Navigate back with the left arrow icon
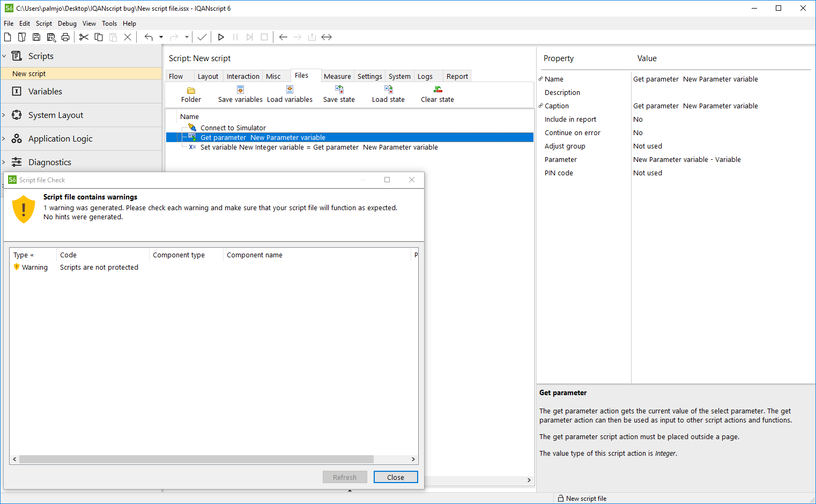Viewport: 816px width, 504px height. coord(283,37)
